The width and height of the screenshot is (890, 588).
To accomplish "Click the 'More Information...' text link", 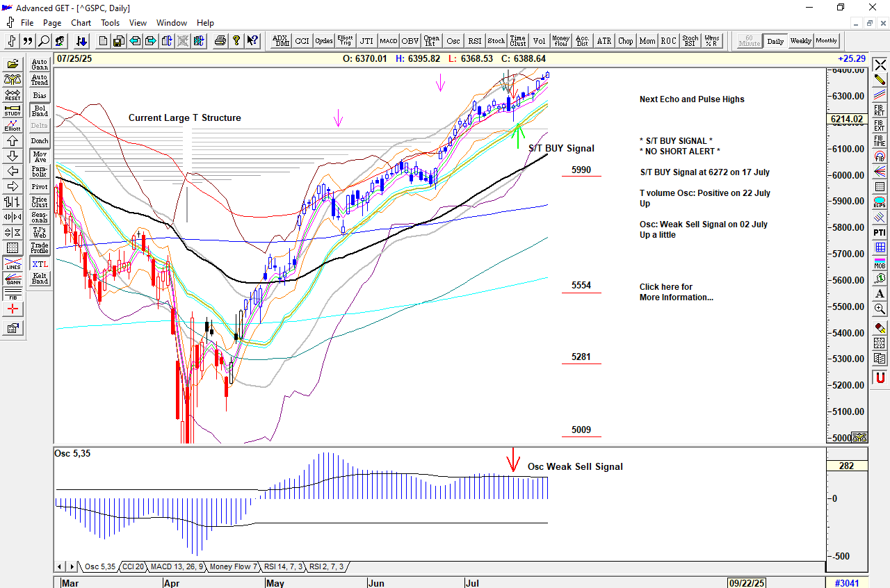I will pyautogui.click(x=676, y=297).
